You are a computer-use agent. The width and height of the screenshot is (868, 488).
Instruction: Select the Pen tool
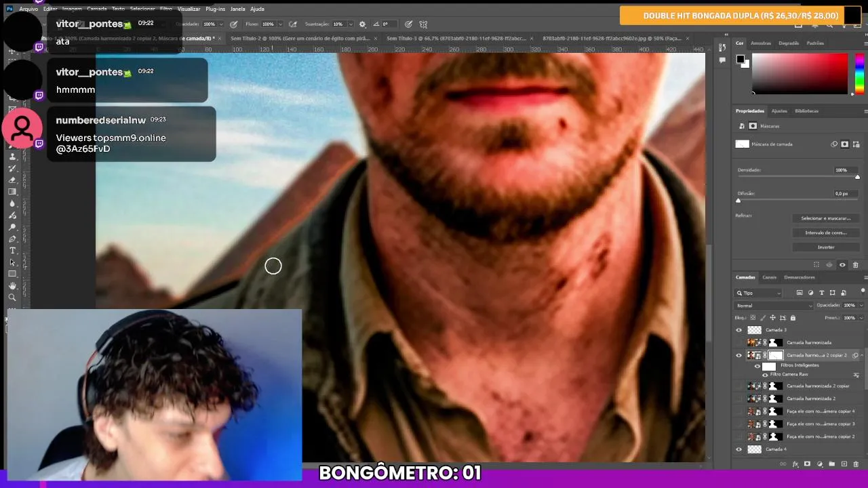coord(12,239)
